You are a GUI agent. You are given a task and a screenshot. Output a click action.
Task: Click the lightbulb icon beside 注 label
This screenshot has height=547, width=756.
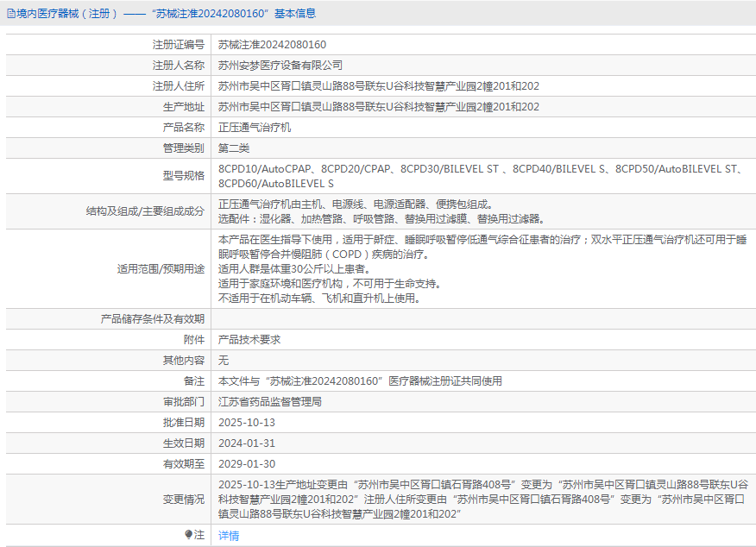pyautogui.click(x=188, y=534)
